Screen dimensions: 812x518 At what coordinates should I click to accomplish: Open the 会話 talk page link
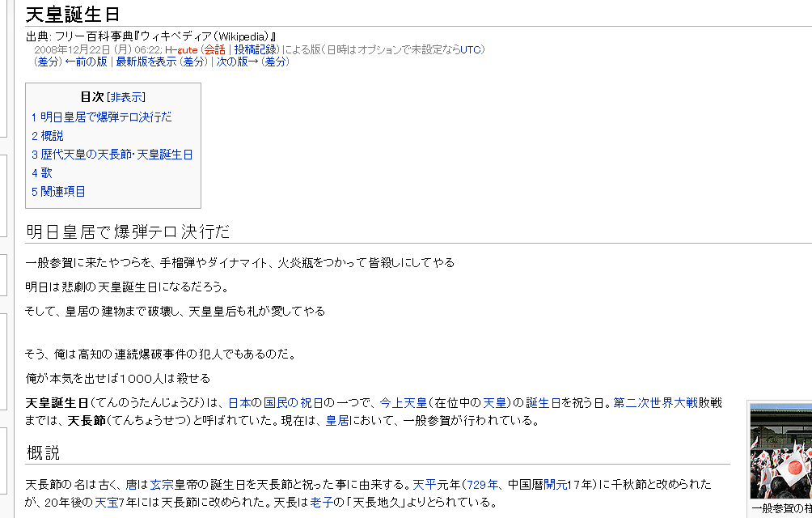pyautogui.click(x=214, y=49)
